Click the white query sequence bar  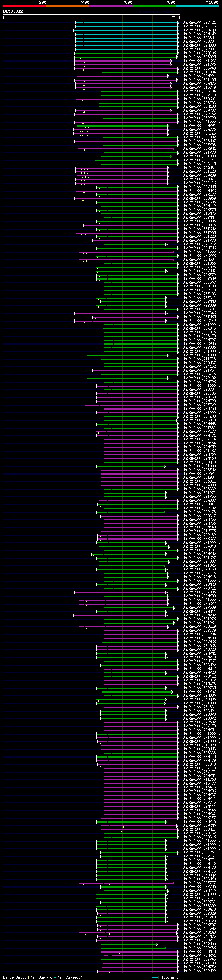92,15
